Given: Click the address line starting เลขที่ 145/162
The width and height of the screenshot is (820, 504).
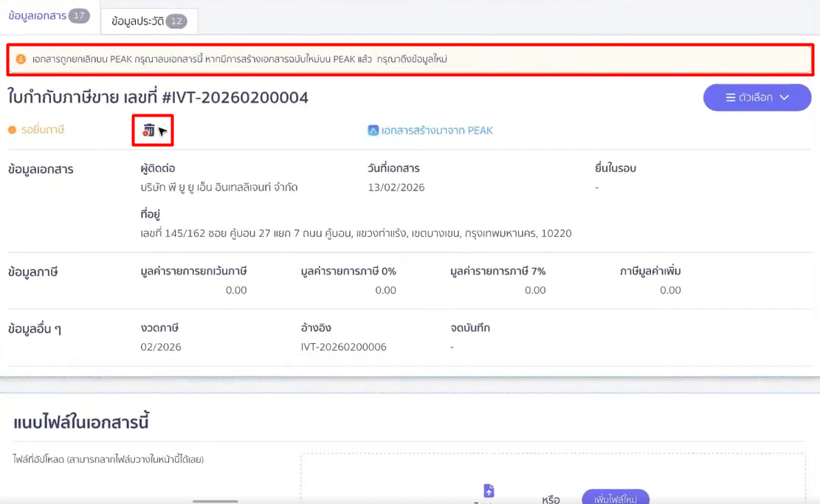Looking at the screenshot, I should tap(356, 233).
